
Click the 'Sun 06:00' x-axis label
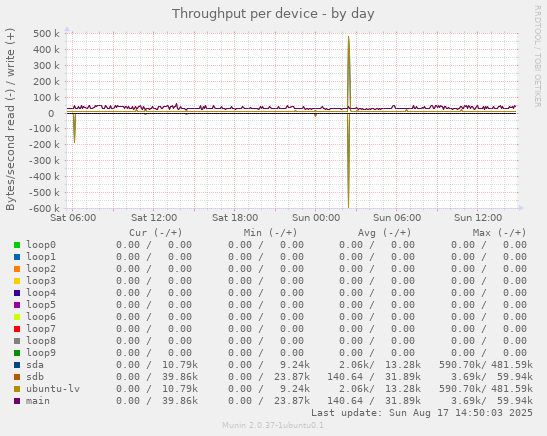pyautogui.click(x=397, y=218)
